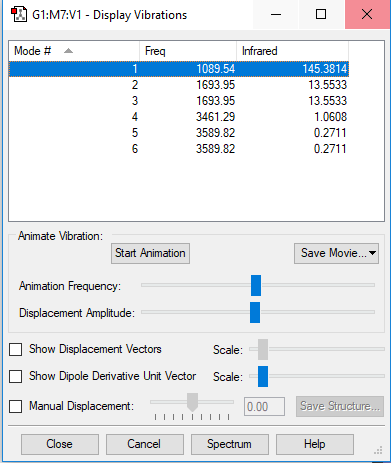Click the Dipole Derivative Scale slider
Image resolution: width=391 pixels, height=463 pixels.
tap(263, 376)
